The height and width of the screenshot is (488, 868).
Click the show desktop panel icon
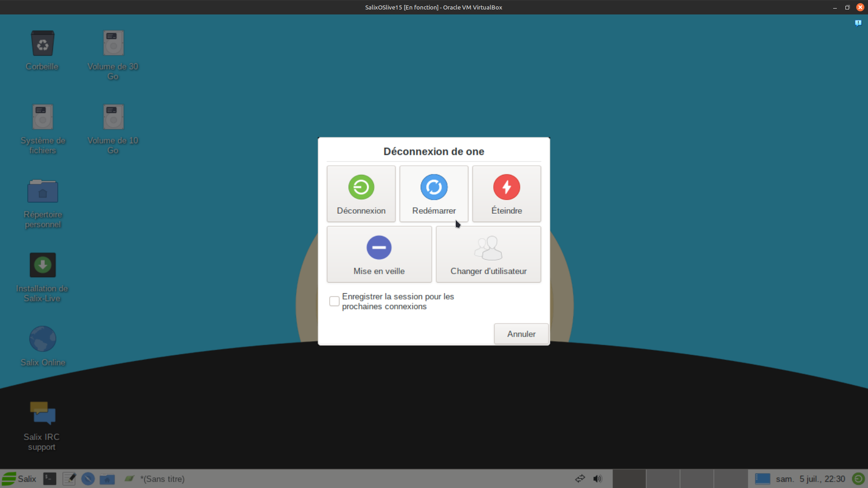coord(762,479)
